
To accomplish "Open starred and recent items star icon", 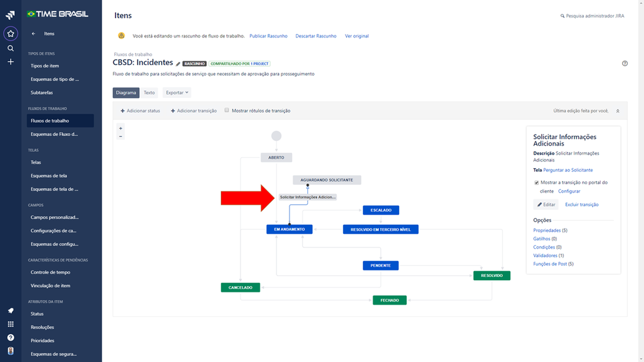I will pos(11,33).
